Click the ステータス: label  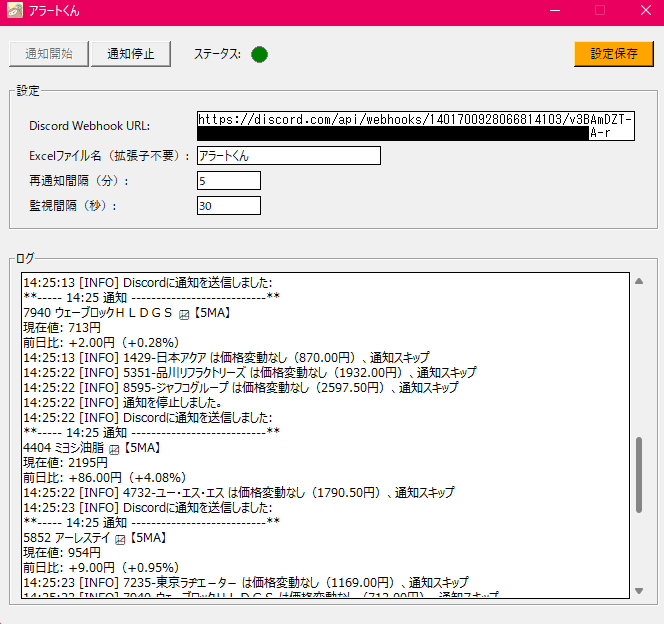[217, 54]
